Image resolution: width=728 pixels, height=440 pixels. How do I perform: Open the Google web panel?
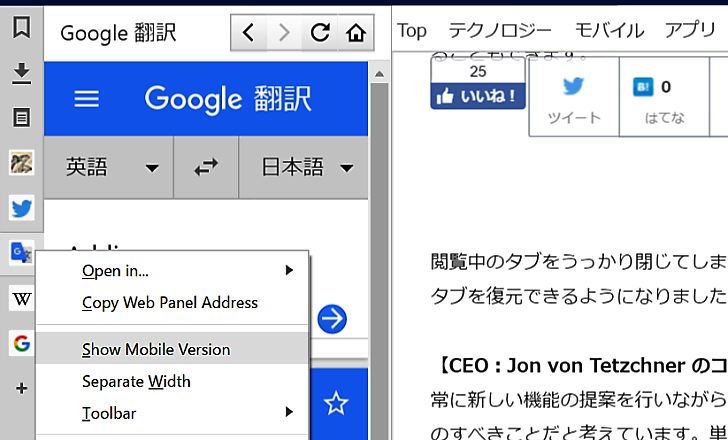coord(21,343)
